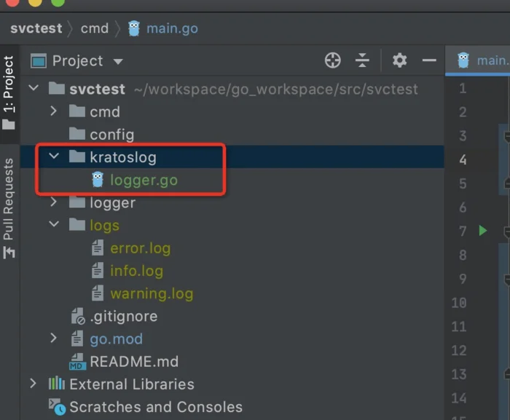Viewport: 510px width, 420px height.
Task: Click the locate/select opened file crosshair icon
Action: click(332, 60)
